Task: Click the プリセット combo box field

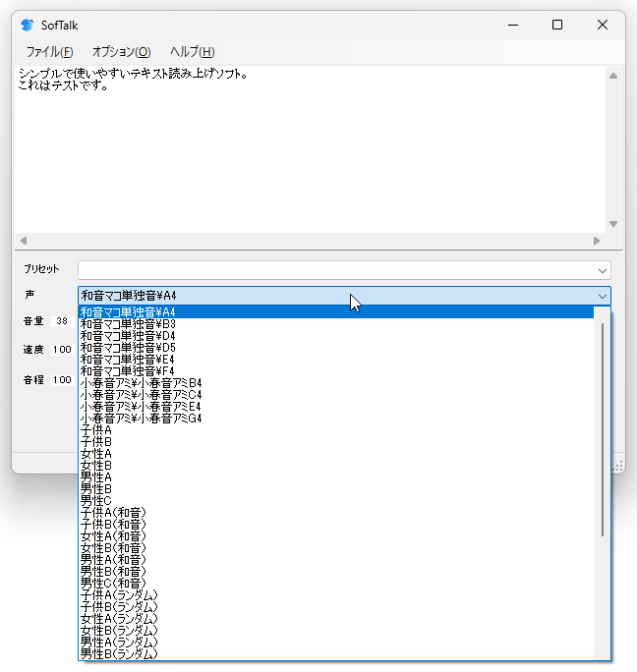Action: pos(344,270)
